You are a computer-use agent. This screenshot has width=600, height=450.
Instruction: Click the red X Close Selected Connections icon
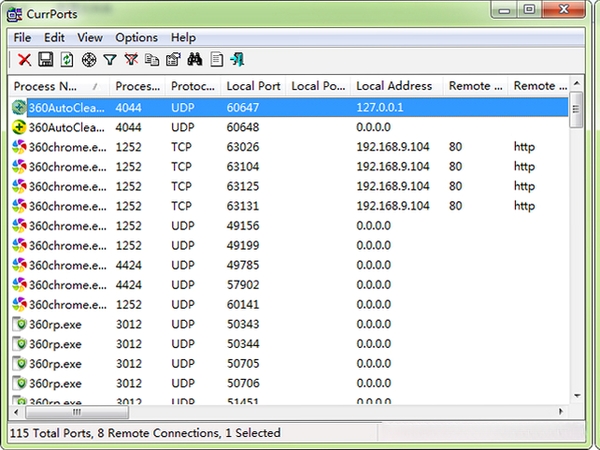tap(24, 60)
